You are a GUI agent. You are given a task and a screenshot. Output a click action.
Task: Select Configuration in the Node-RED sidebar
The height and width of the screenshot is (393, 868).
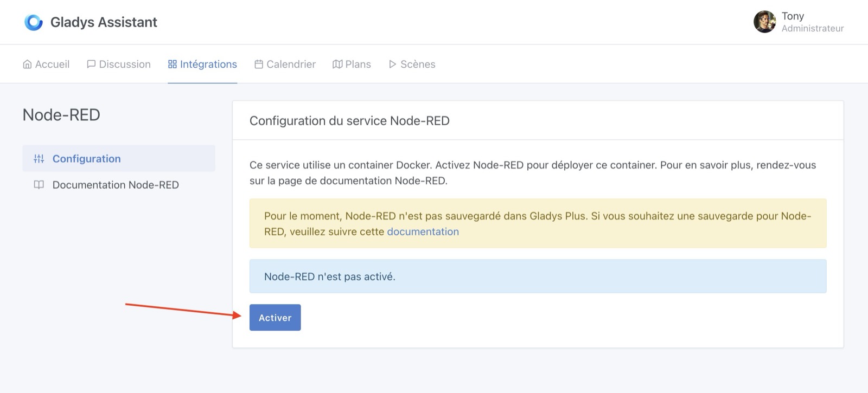(x=119, y=158)
